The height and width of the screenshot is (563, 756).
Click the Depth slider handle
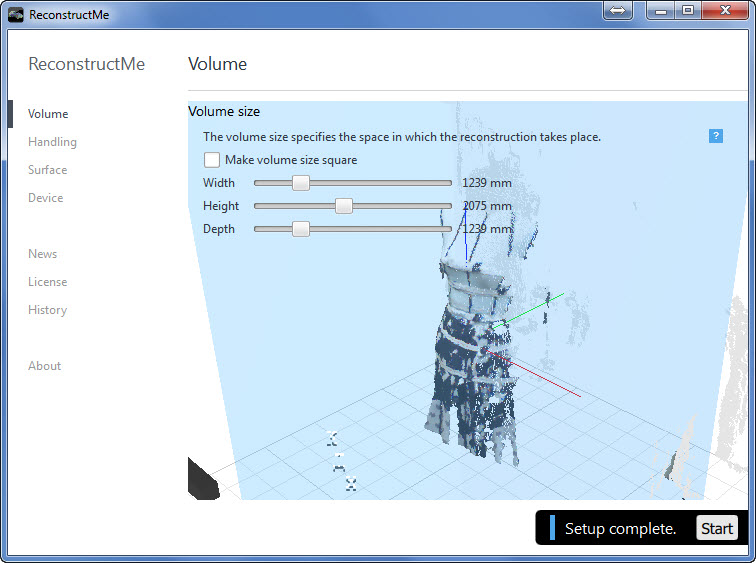click(x=301, y=229)
